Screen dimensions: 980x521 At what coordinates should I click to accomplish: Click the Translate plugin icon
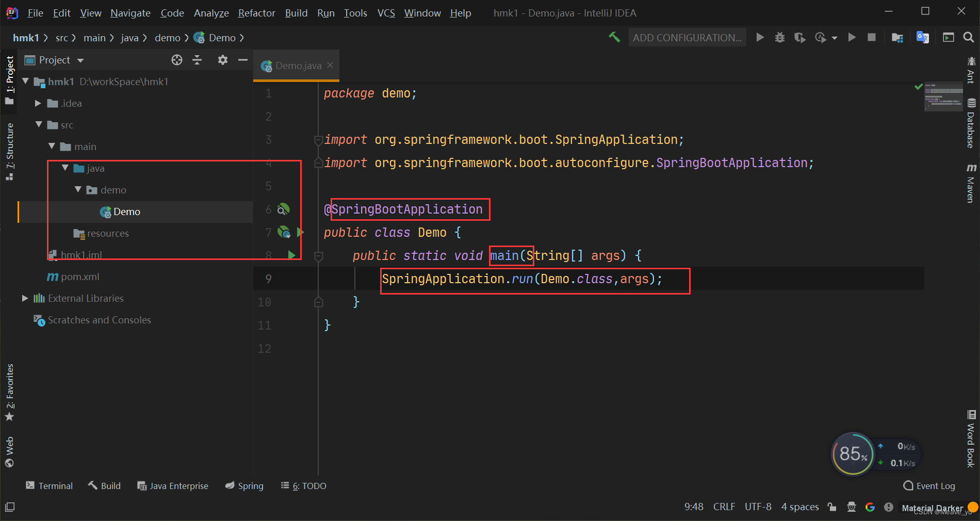pyautogui.click(x=923, y=37)
